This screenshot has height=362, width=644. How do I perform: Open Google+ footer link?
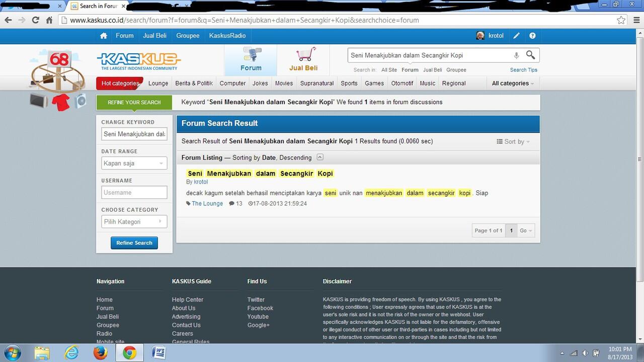pos(259,325)
